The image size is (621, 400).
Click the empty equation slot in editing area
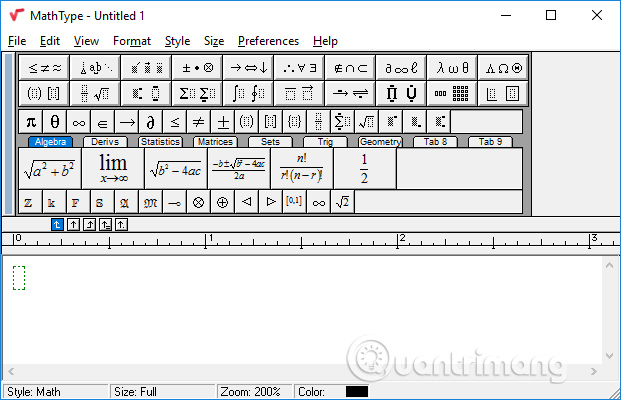(19, 278)
